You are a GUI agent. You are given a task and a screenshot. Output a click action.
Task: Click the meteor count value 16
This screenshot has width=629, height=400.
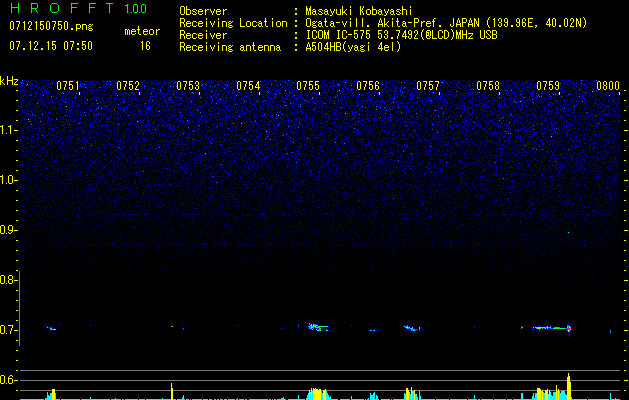coord(145,46)
